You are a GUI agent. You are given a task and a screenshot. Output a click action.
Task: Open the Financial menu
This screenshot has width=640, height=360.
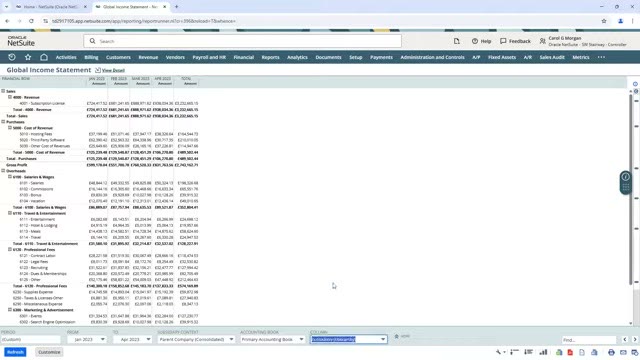click(244, 58)
